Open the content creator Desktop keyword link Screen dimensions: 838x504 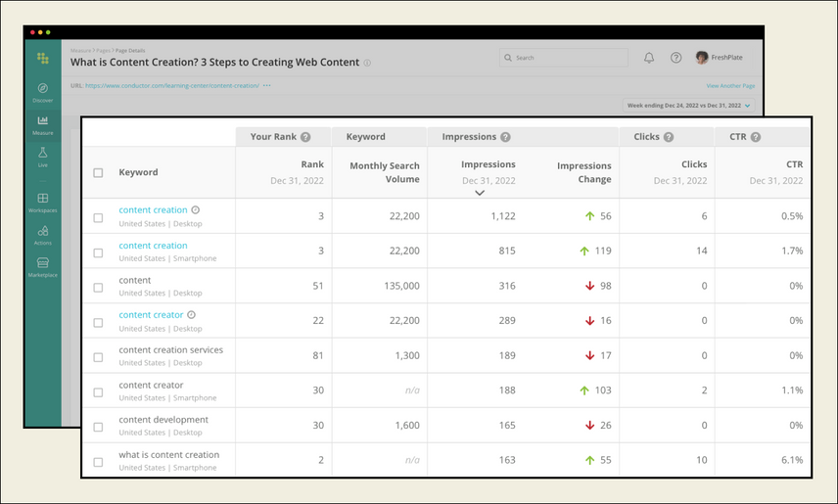[151, 315]
